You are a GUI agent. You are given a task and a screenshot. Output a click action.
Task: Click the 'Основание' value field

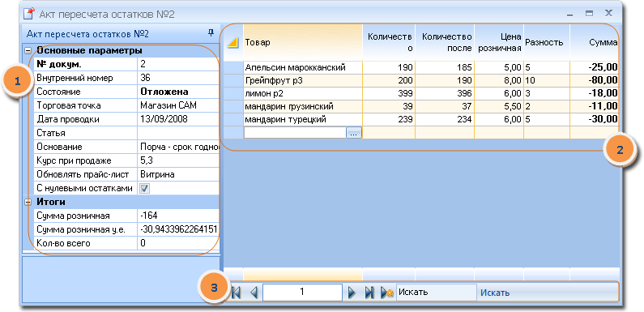point(178,147)
